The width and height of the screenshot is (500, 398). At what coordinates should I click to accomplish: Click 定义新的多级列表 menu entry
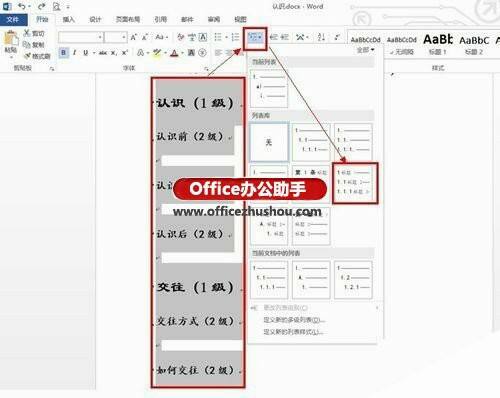point(294,320)
